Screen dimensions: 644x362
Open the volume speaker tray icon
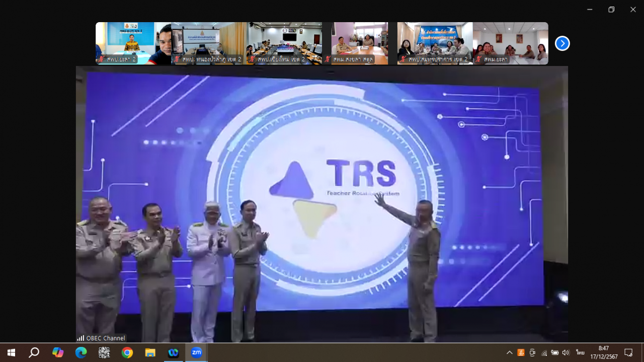pos(566,352)
